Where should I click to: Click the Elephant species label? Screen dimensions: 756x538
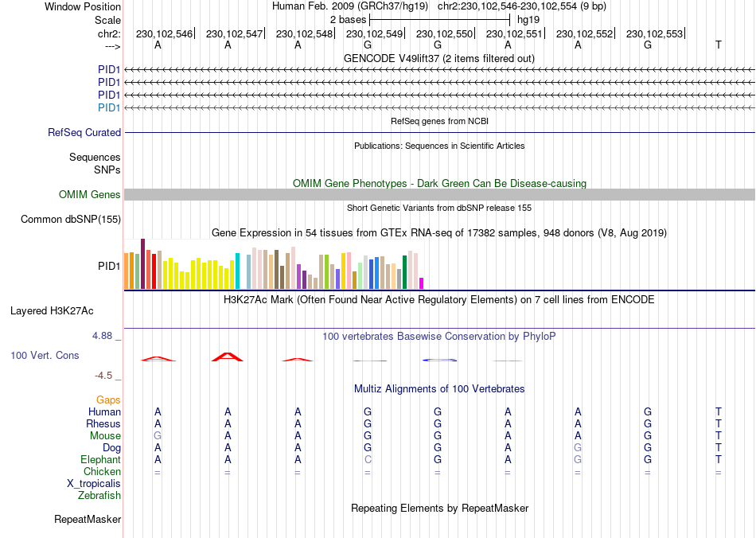coord(100,459)
